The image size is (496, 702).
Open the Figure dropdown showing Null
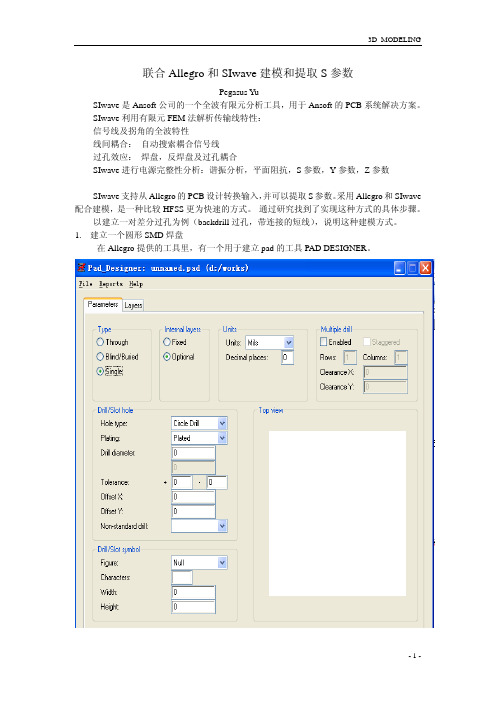click(x=199, y=562)
